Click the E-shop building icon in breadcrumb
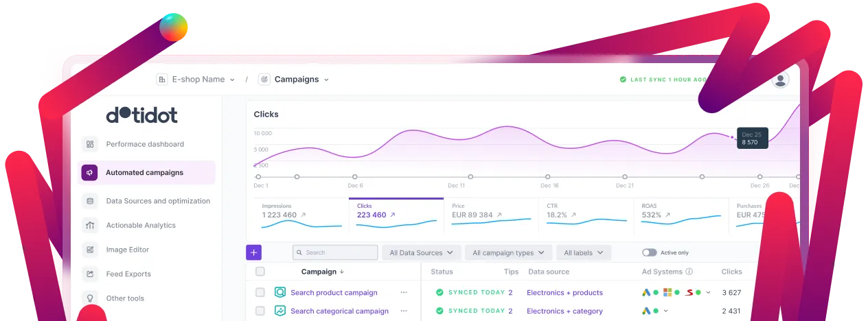This screenshot has width=868, height=321. [162, 80]
